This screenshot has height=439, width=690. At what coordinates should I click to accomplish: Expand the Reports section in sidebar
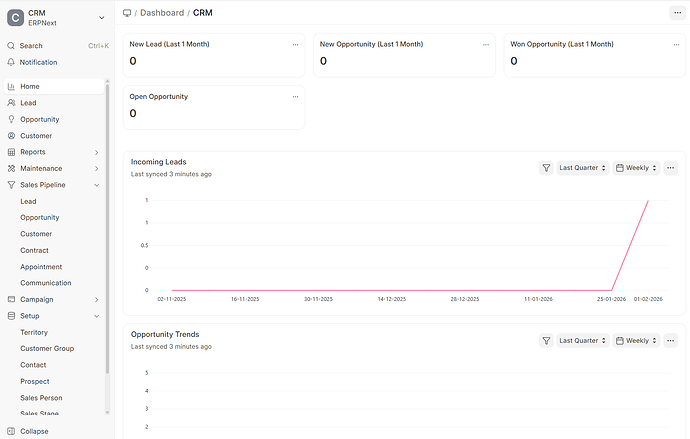click(96, 152)
